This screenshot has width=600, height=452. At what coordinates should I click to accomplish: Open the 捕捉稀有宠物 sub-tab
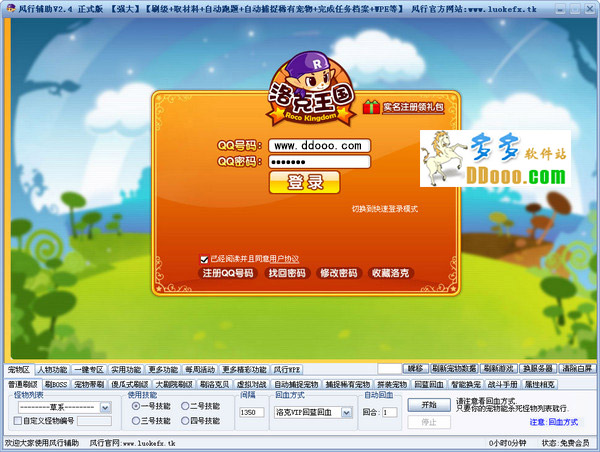click(x=347, y=384)
